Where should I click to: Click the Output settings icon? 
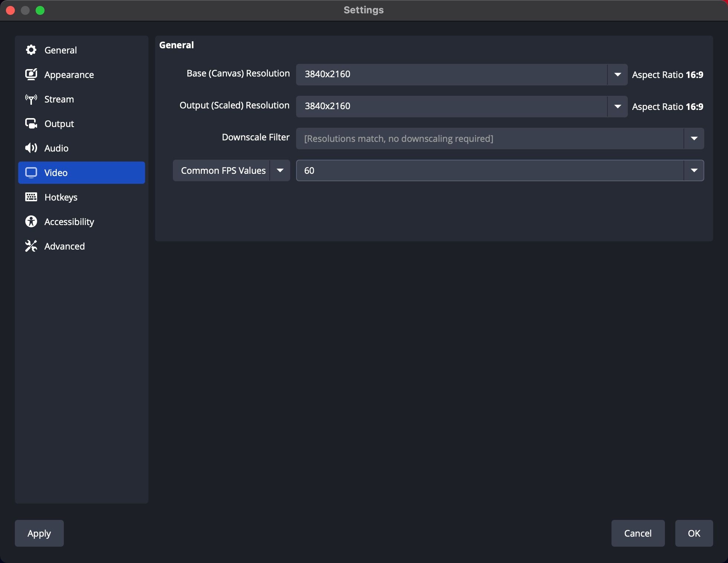pos(31,124)
